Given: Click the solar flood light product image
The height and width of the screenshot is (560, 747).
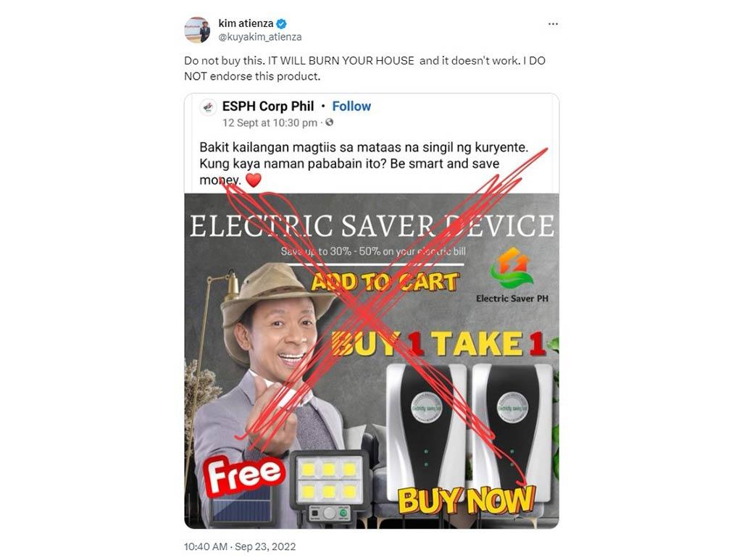Looking at the screenshot, I should (329, 487).
